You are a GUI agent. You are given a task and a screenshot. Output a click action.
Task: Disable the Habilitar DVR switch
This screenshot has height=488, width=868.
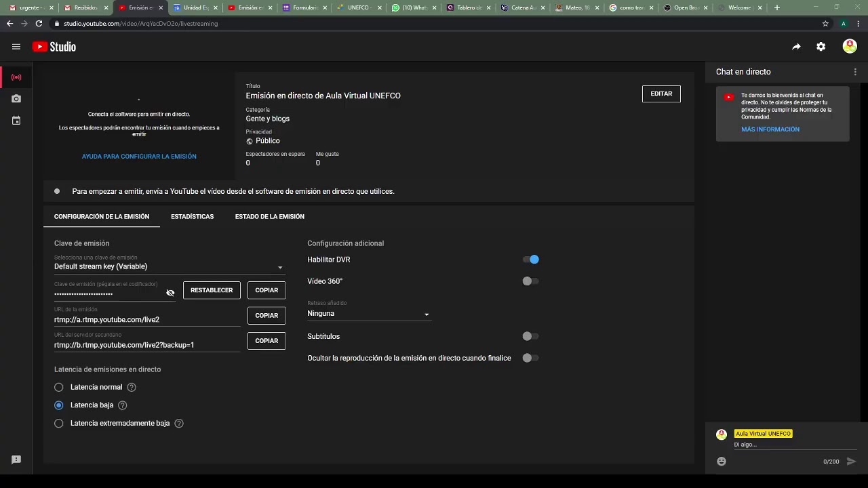(531, 260)
